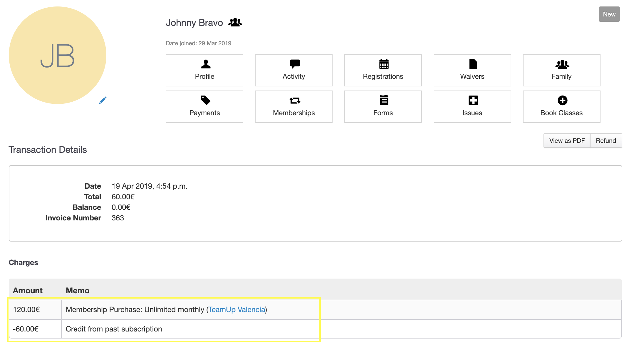Click the family group icon beside Johnny Bravo
Image resolution: width=644 pixels, height=345 pixels.
(235, 22)
